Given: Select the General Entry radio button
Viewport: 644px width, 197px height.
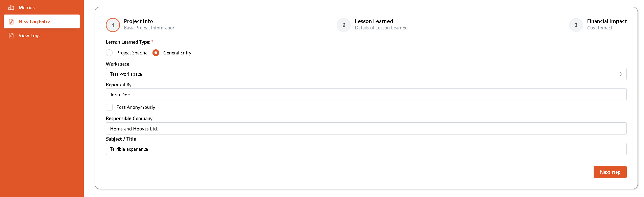Looking at the screenshot, I should 156,53.
